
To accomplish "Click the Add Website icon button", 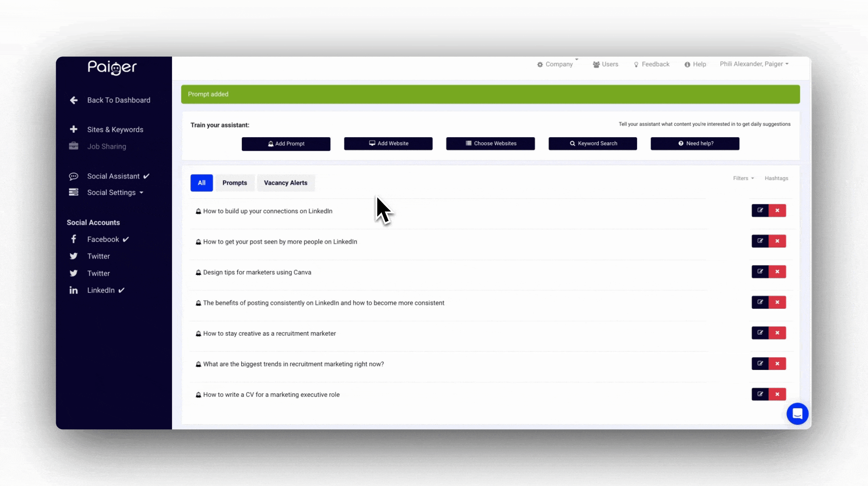I will [388, 143].
